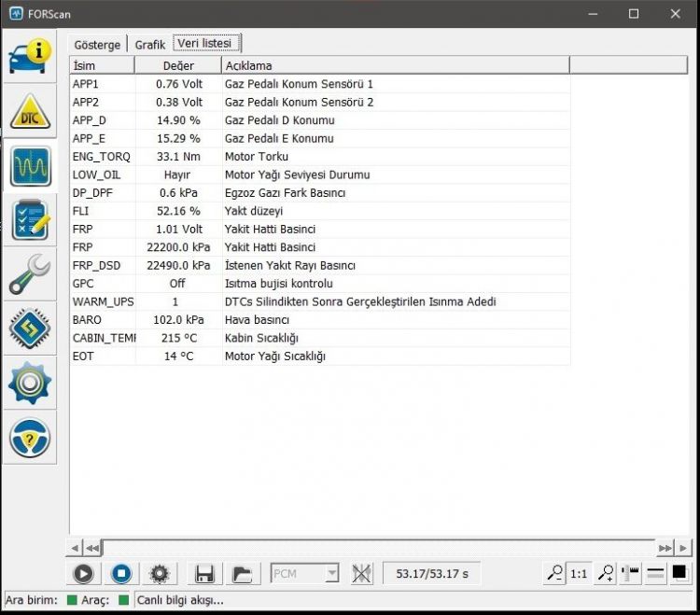The height and width of the screenshot is (615, 700).
Task: Step timeline forward one frame
Action: (683, 548)
